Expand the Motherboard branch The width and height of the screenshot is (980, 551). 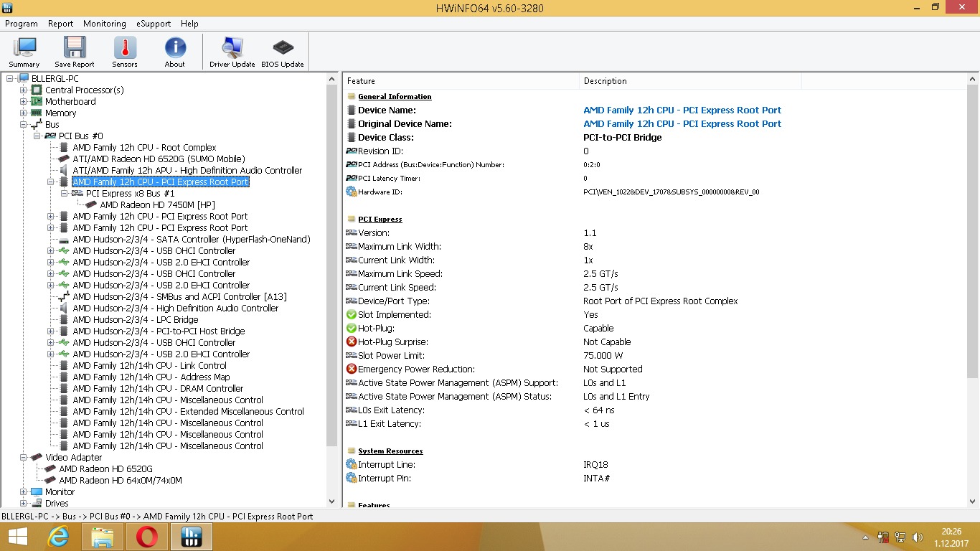pyautogui.click(x=23, y=101)
